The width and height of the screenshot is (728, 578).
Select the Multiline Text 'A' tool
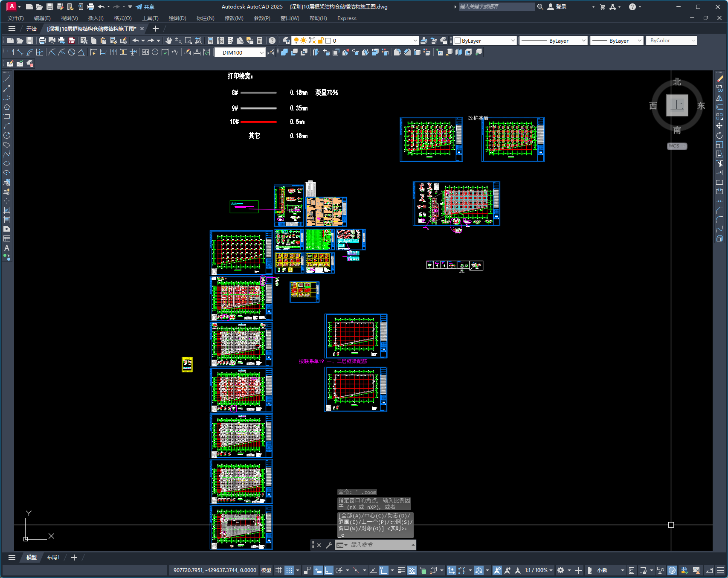(7, 248)
